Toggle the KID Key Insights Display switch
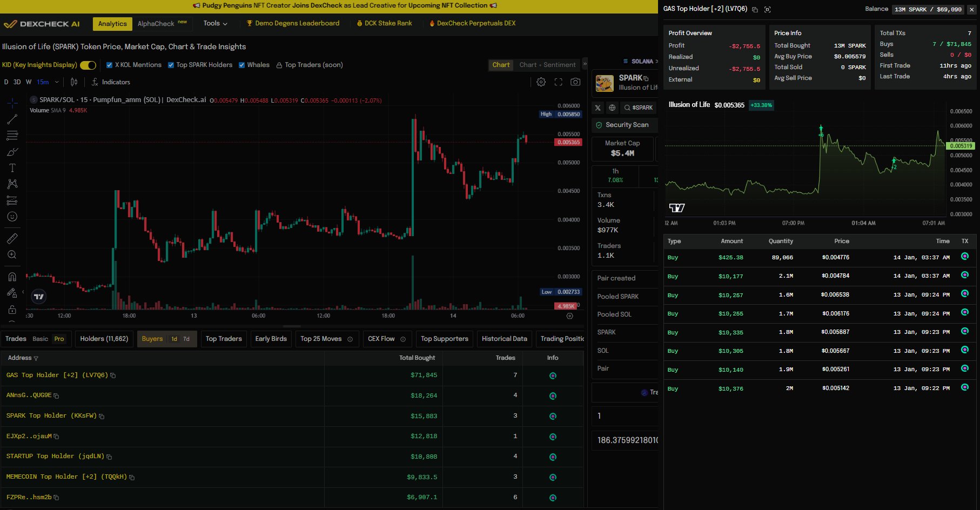The image size is (980, 510). tap(88, 65)
